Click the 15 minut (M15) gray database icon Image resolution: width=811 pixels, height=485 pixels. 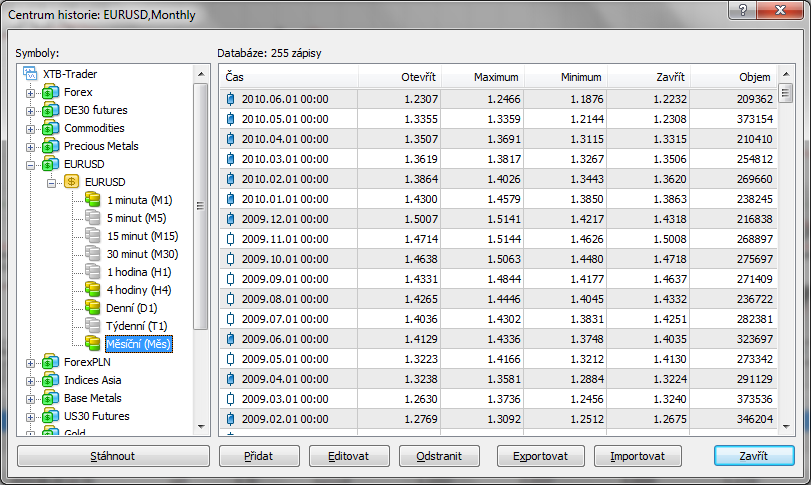tap(93, 236)
